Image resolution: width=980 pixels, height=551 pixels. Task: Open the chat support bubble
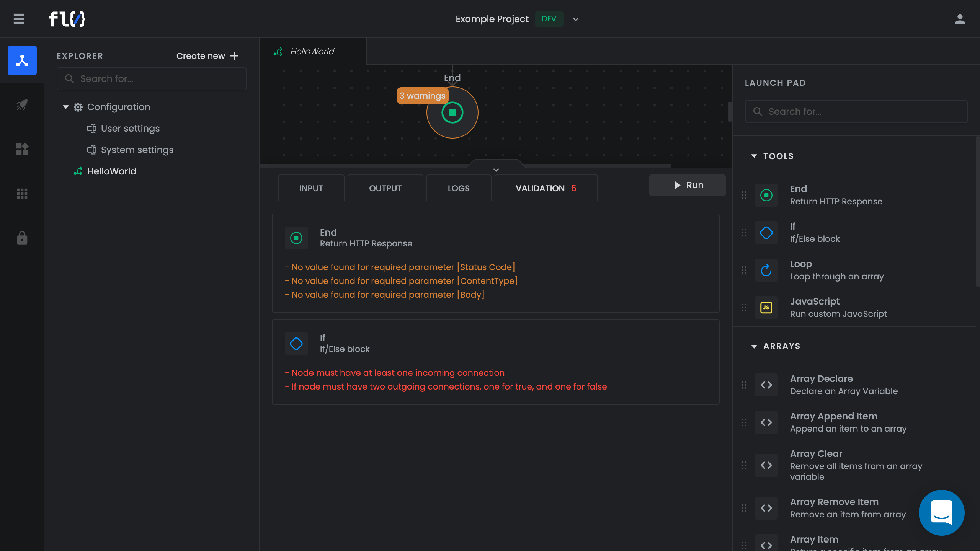(x=941, y=512)
